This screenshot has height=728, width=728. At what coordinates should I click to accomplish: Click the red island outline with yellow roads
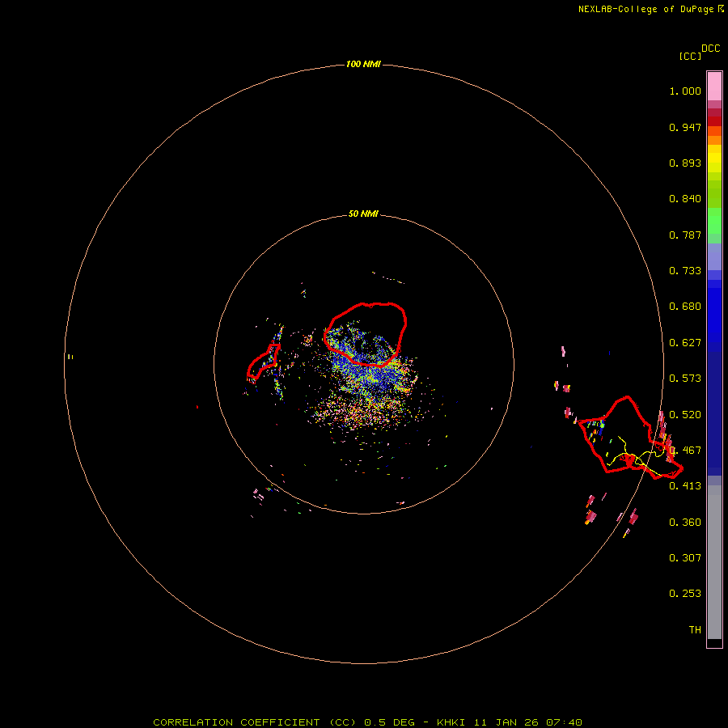[x=630, y=438]
